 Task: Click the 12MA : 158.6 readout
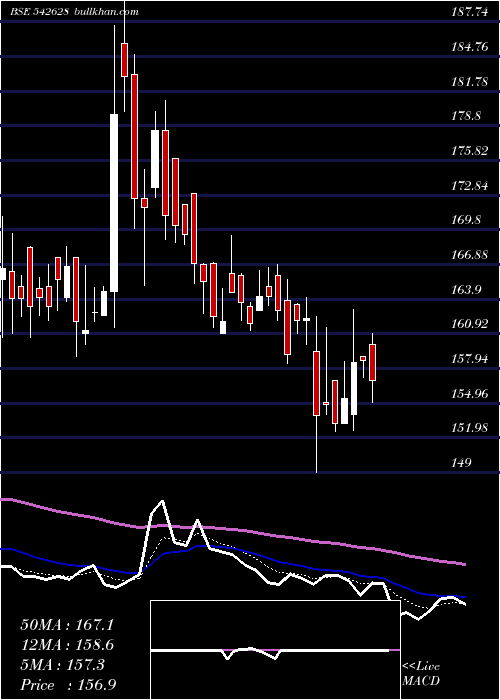[x=67, y=645]
